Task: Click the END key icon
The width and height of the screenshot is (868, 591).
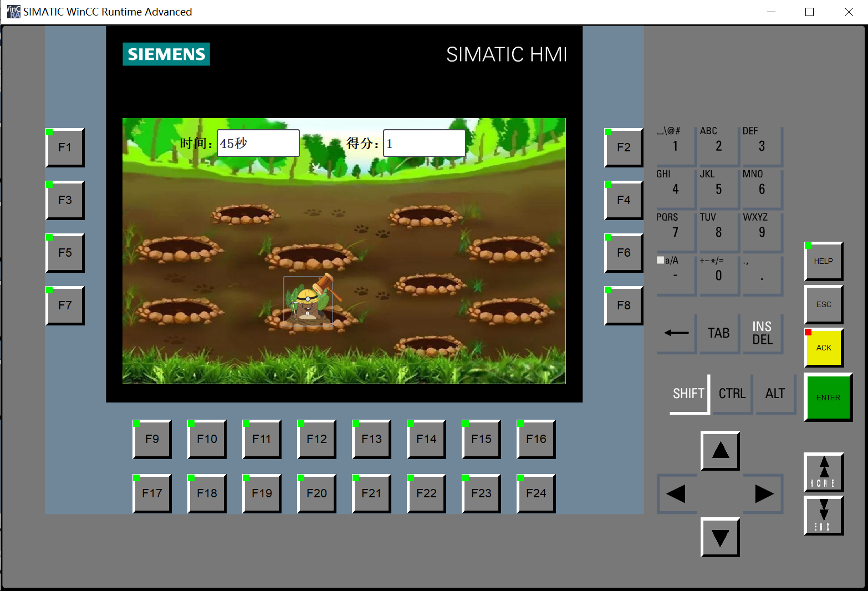Action: pos(824,516)
